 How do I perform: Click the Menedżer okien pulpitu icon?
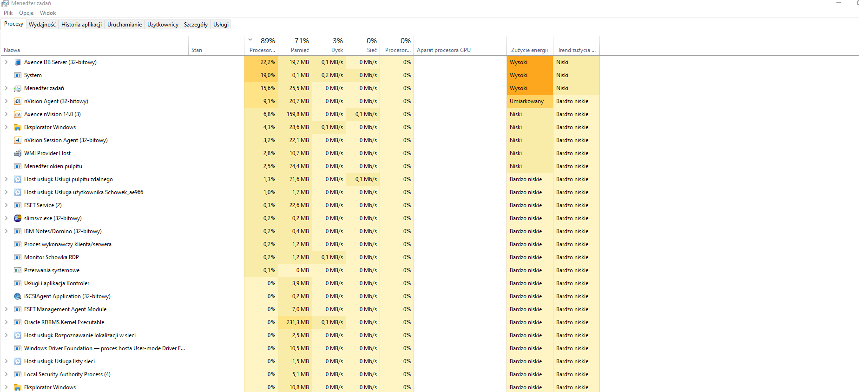coord(18,166)
